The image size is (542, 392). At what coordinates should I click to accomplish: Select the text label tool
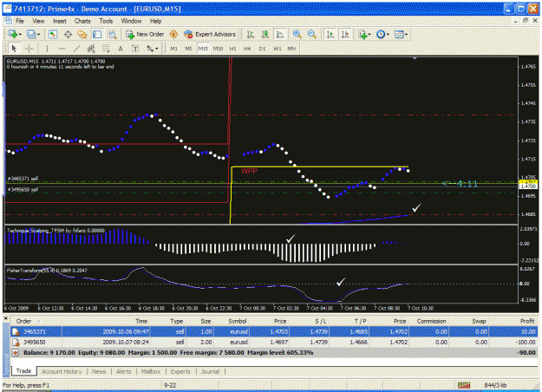tap(135, 49)
